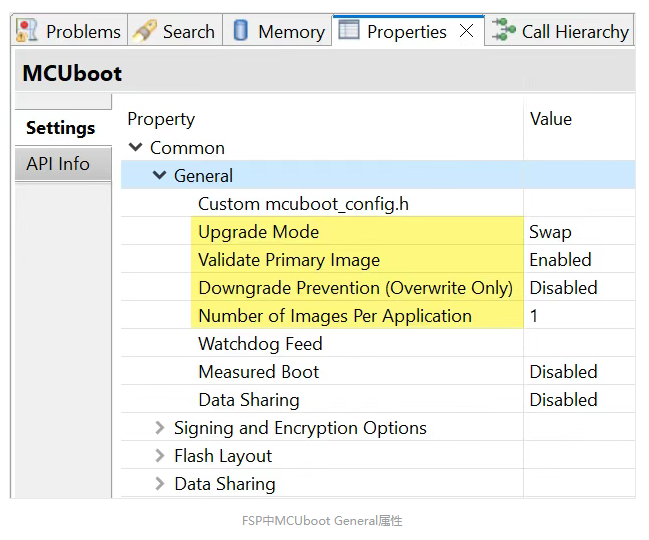Click the Flash Layout label
Viewport: 649px width, 540px height.
223,456
